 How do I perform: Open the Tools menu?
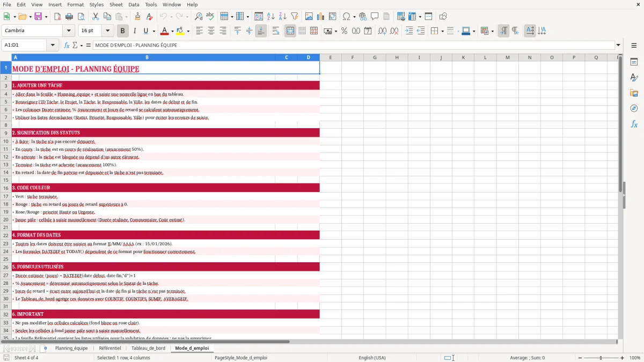point(151,4)
